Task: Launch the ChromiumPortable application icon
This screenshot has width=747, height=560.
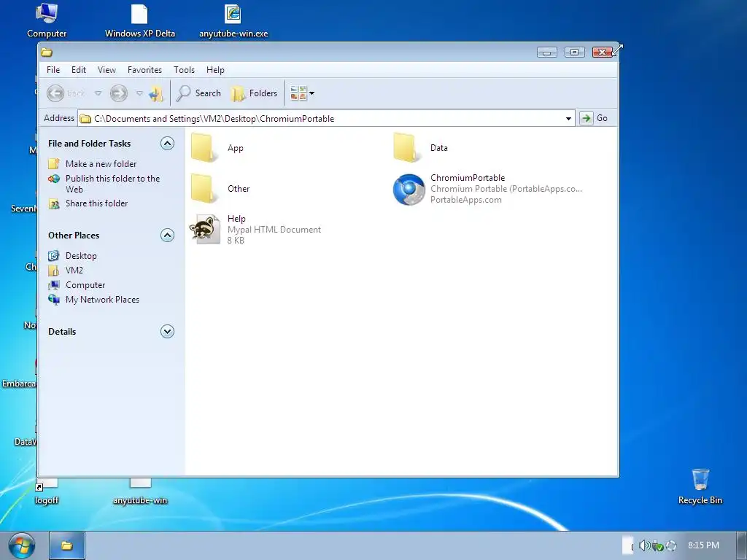Action: click(409, 189)
